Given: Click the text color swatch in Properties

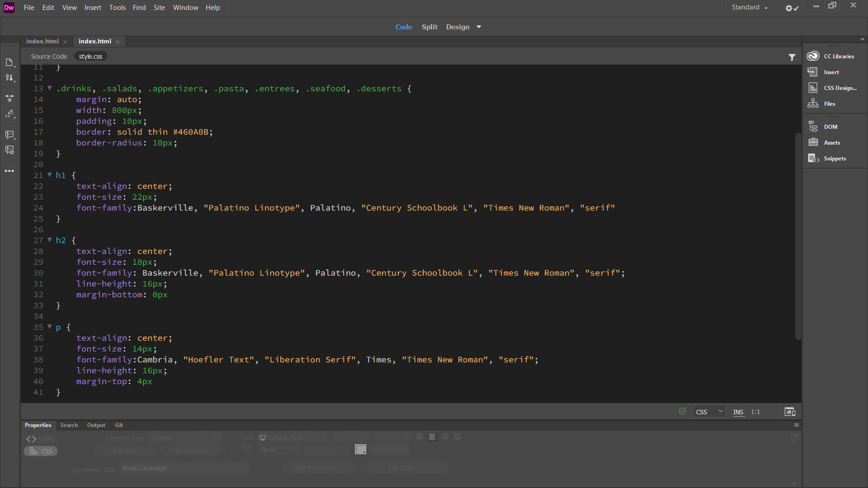Looking at the screenshot, I should pos(361,449).
